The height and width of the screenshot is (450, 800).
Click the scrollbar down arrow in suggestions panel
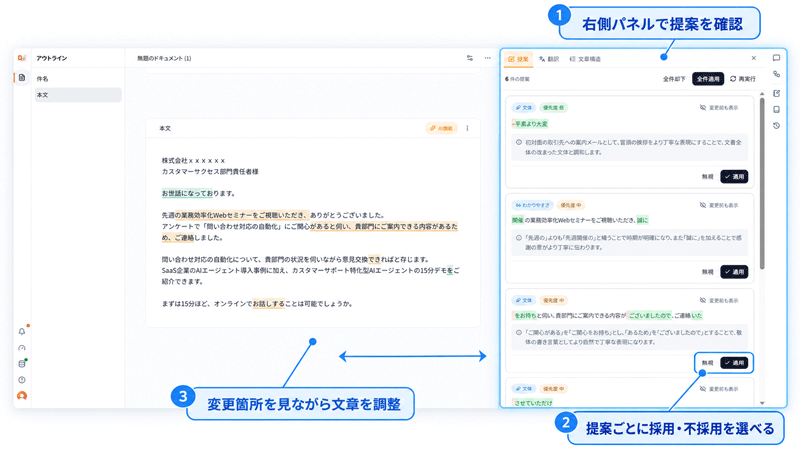point(762,403)
